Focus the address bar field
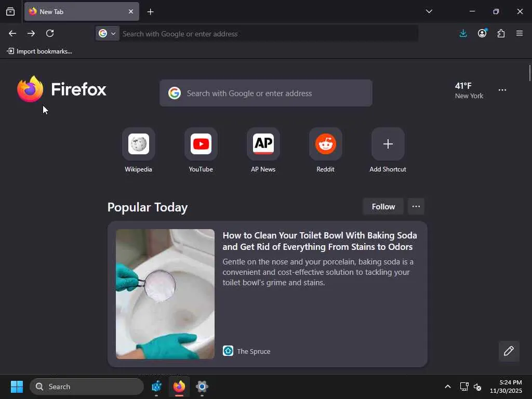 (x=268, y=34)
